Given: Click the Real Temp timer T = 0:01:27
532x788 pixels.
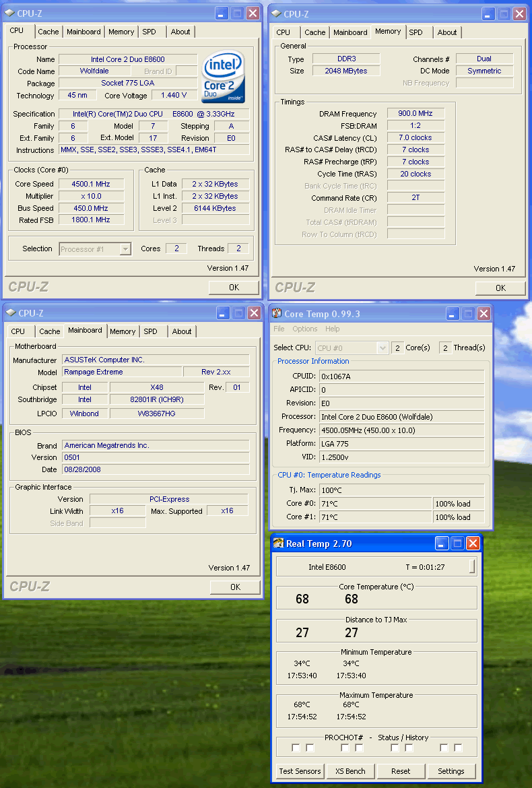Looking at the screenshot, I should tap(425, 567).
